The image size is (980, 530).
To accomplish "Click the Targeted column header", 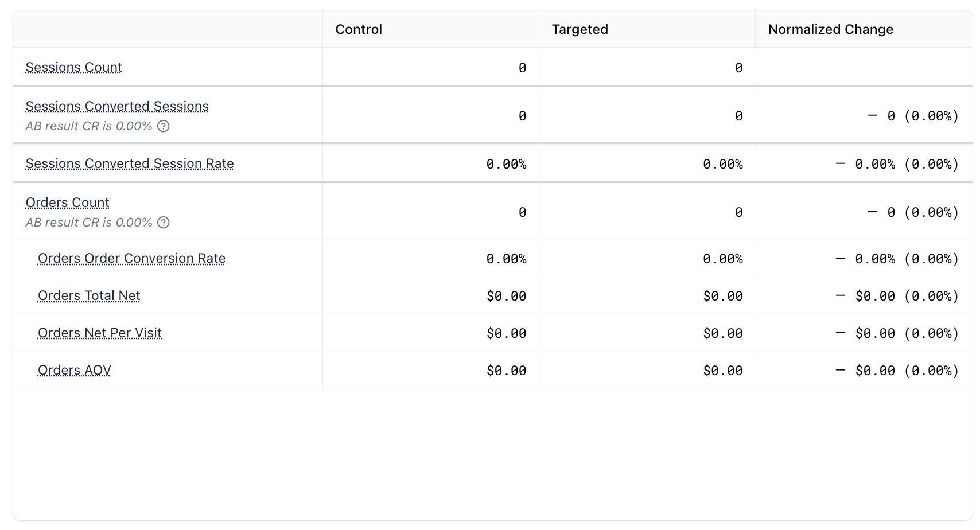I will point(580,29).
